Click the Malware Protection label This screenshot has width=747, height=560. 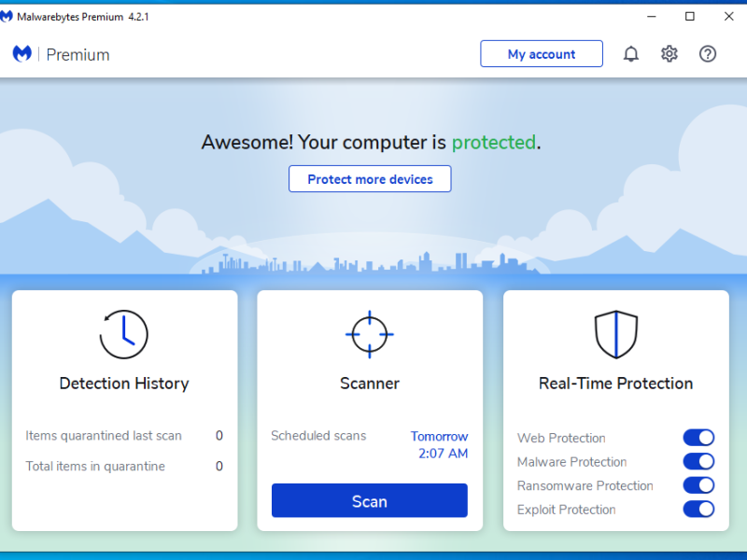[x=572, y=462]
